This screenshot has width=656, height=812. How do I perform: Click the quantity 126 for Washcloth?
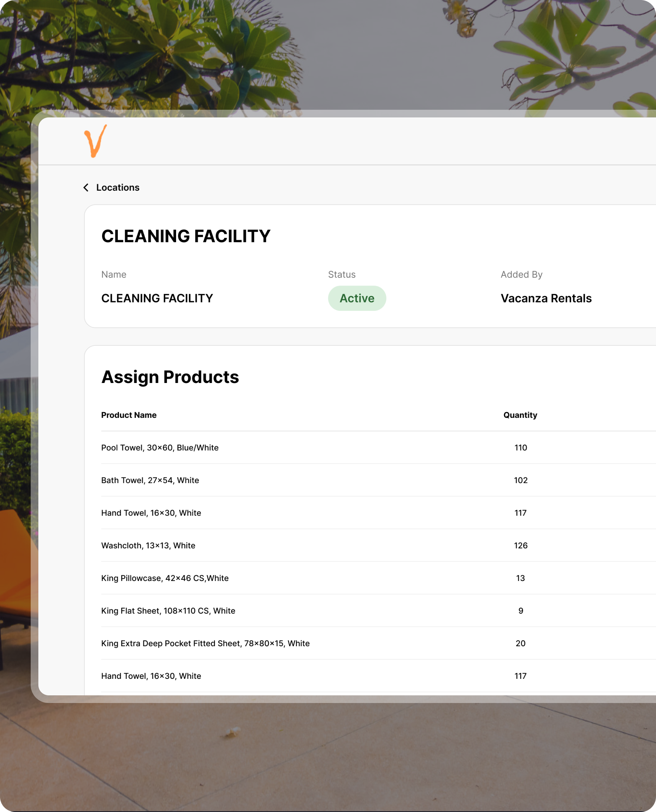(x=521, y=545)
